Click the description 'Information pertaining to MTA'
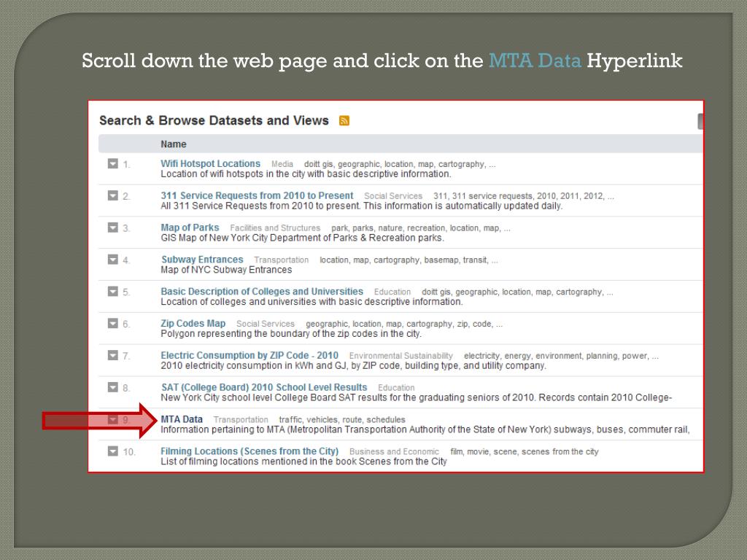This screenshot has height=560, width=747. 425,429
